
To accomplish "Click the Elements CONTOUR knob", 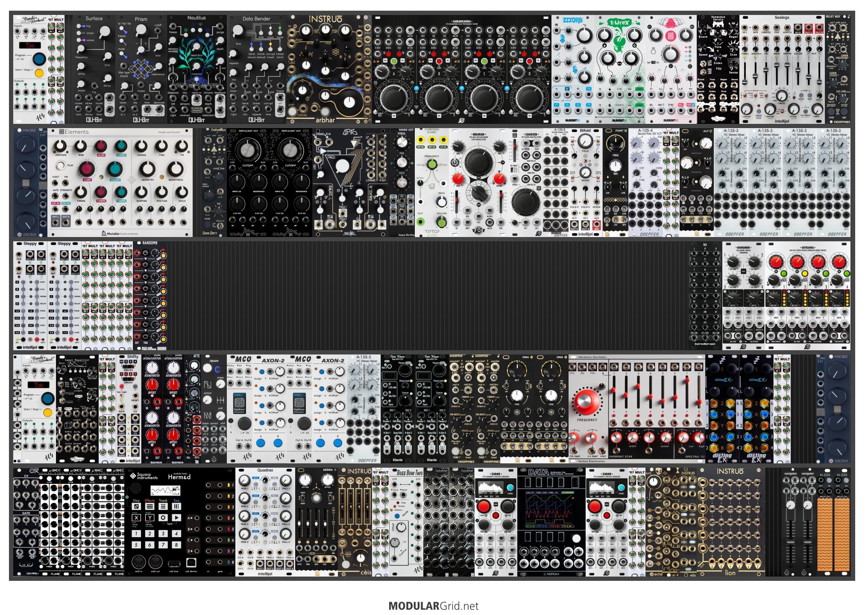I will (61, 147).
